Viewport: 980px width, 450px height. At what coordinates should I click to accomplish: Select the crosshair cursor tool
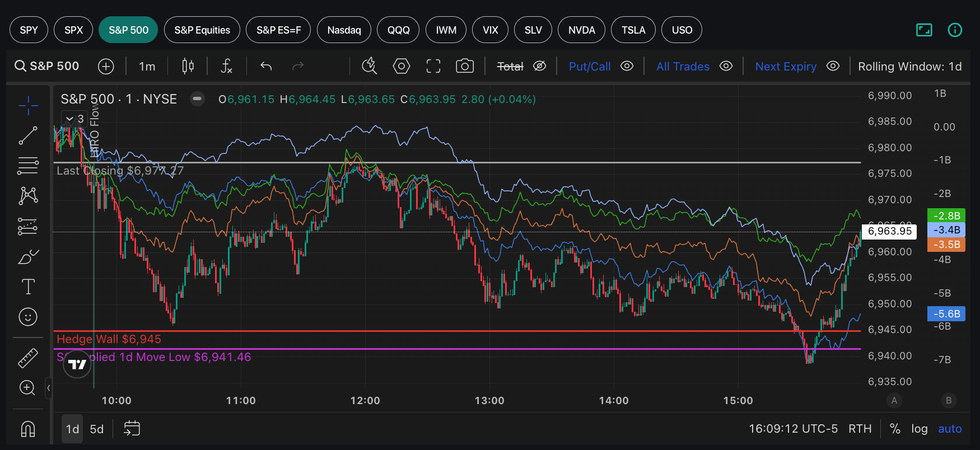(28, 105)
